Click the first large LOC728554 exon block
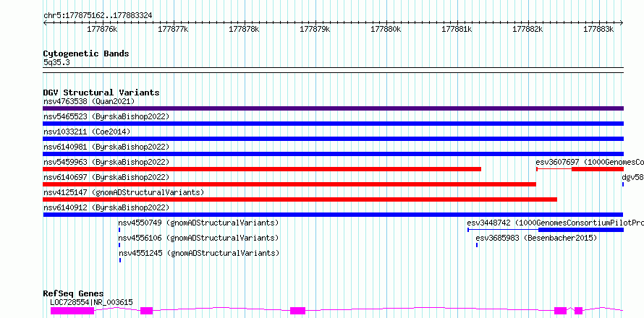 point(72,311)
